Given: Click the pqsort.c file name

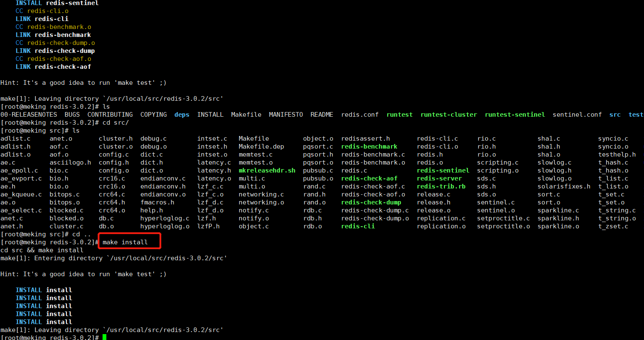Looking at the screenshot, I should (318, 146).
